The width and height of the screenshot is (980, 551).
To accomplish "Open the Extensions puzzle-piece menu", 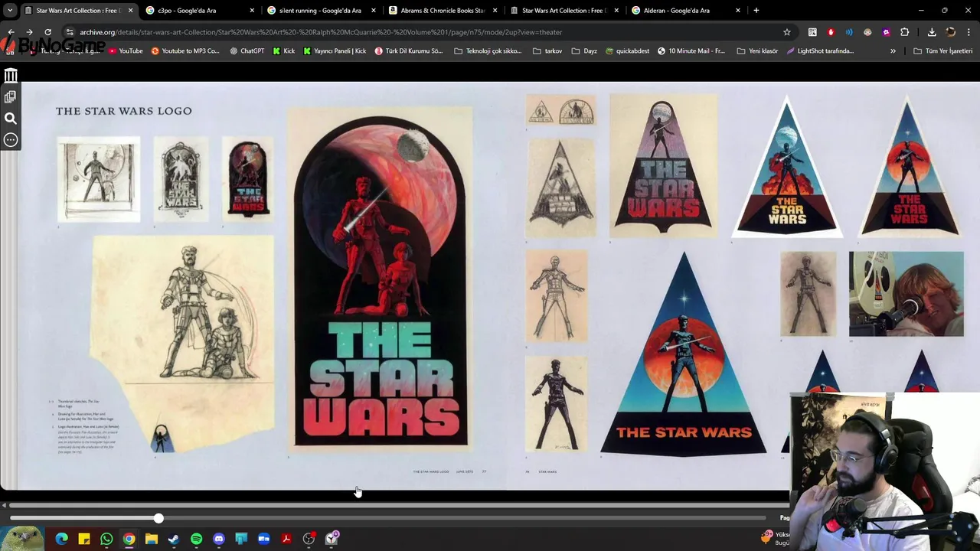I will [x=905, y=32].
